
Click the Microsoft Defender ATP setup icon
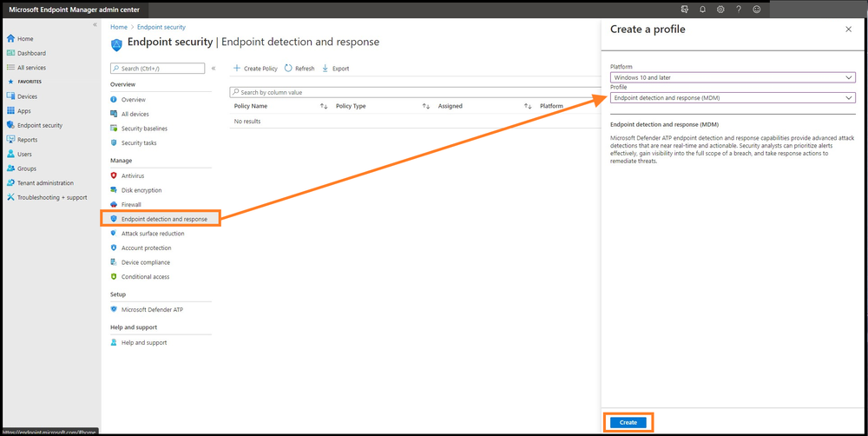(114, 310)
